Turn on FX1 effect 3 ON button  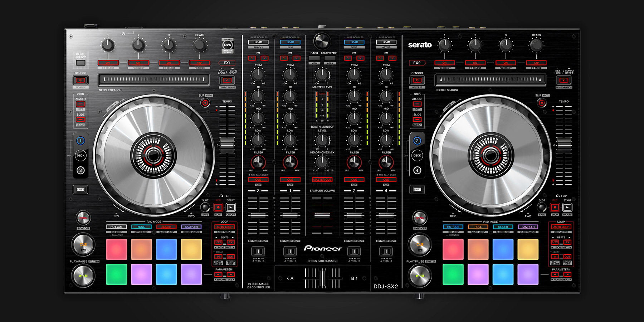(x=169, y=63)
